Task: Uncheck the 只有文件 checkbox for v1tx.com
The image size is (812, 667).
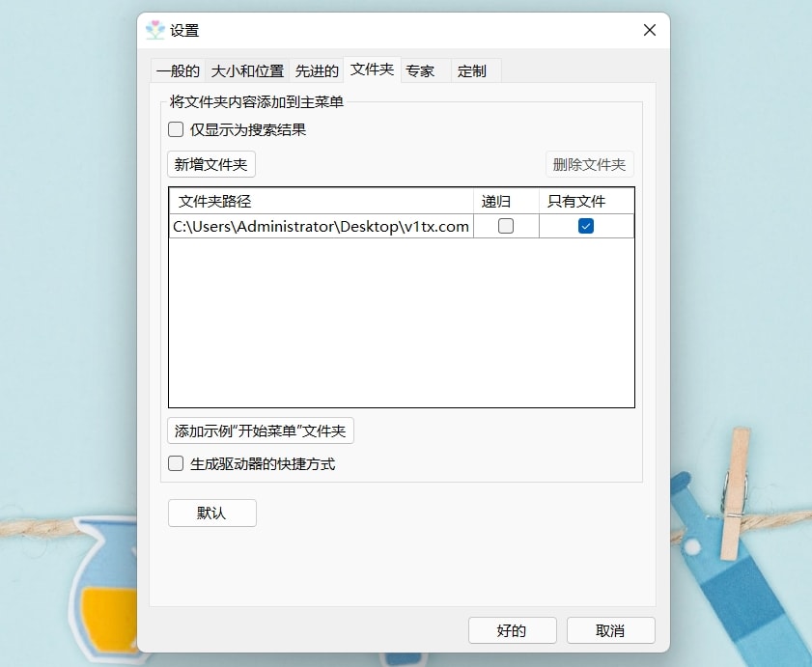Action: coord(586,226)
